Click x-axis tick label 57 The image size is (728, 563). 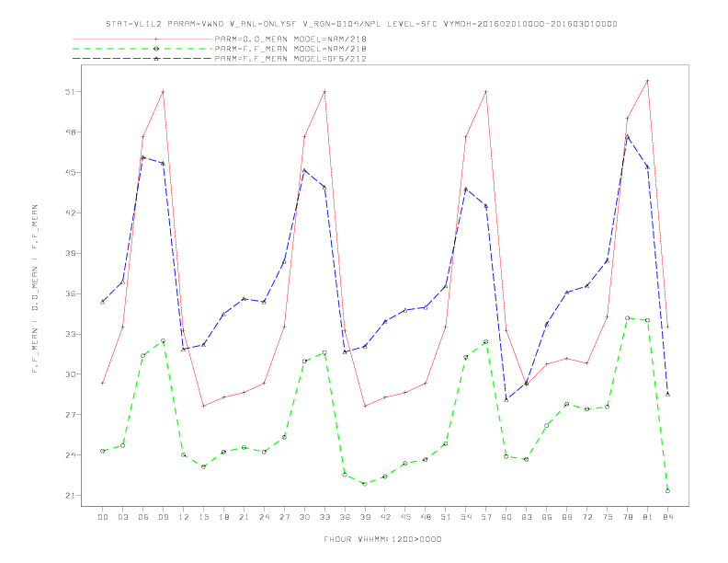point(486,517)
